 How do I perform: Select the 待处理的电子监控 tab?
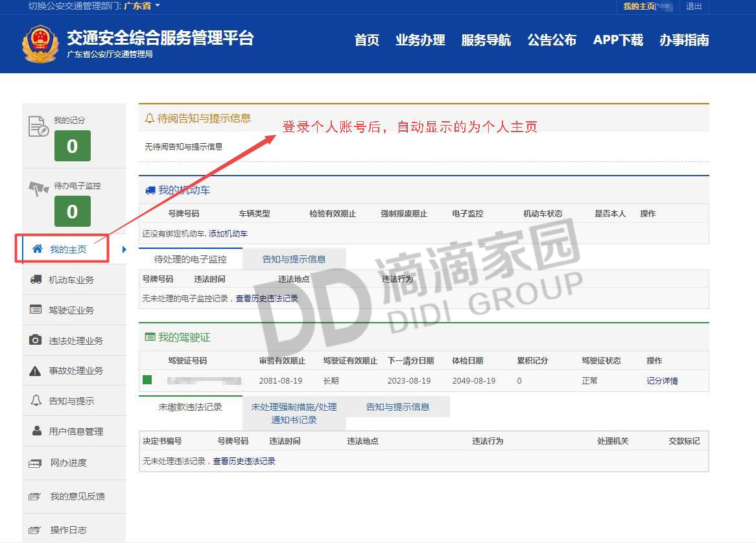click(x=191, y=259)
